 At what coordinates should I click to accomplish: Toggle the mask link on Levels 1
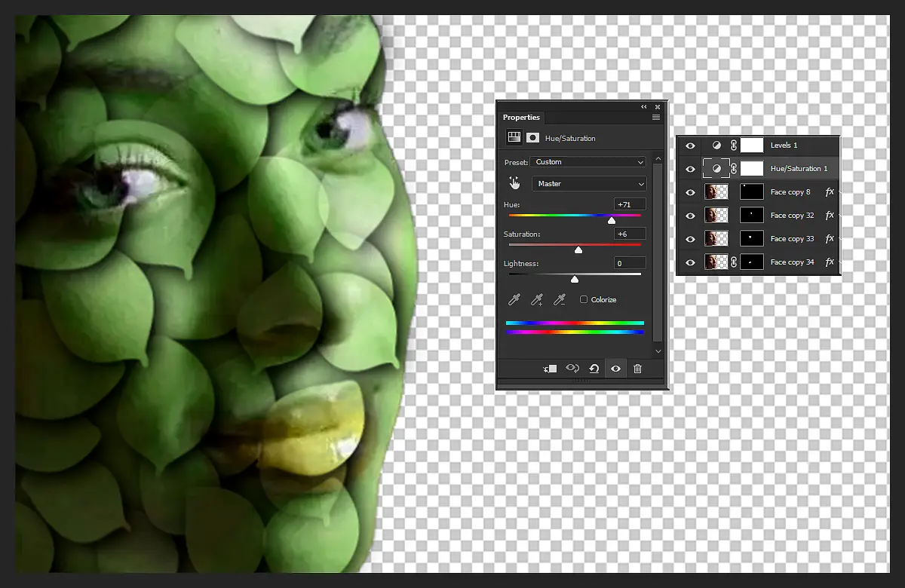coord(734,145)
